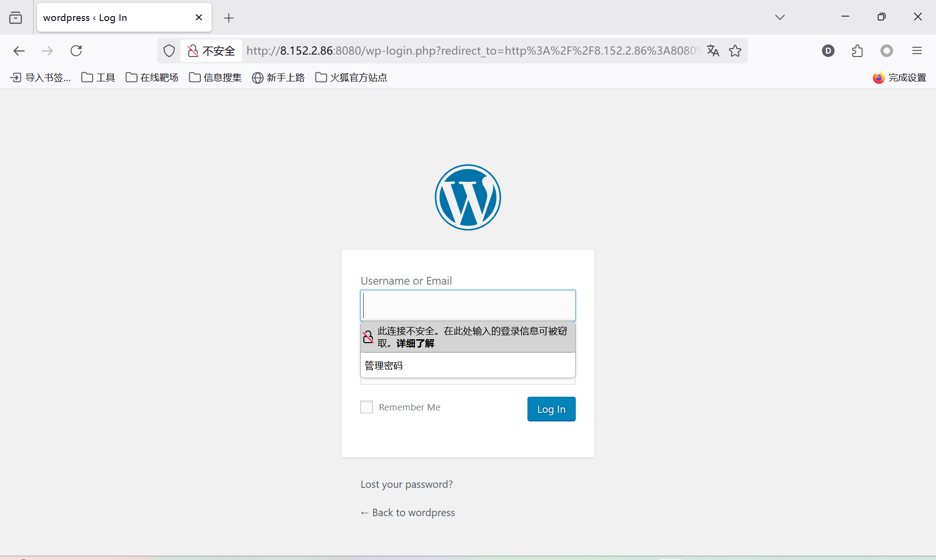This screenshot has height=560, width=936.
Task: Open the D account profile icon
Action: tap(828, 51)
